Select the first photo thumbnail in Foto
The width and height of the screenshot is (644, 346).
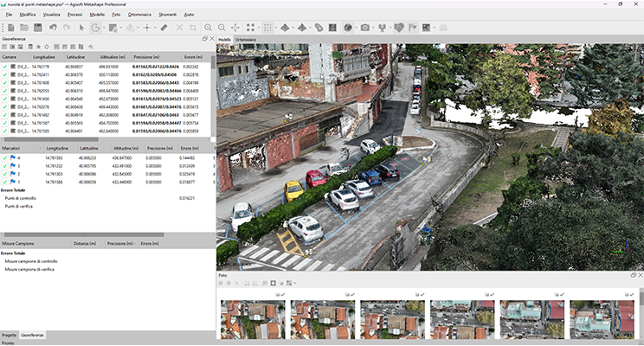coord(253,319)
